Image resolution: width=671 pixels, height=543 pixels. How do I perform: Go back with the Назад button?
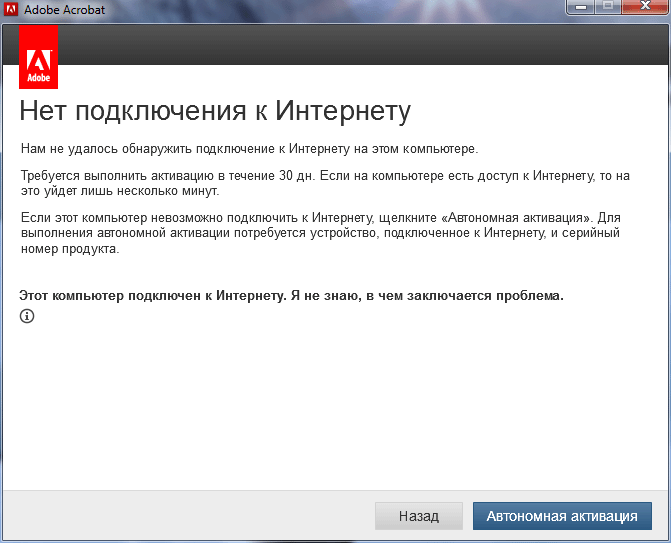pyautogui.click(x=419, y=516)
